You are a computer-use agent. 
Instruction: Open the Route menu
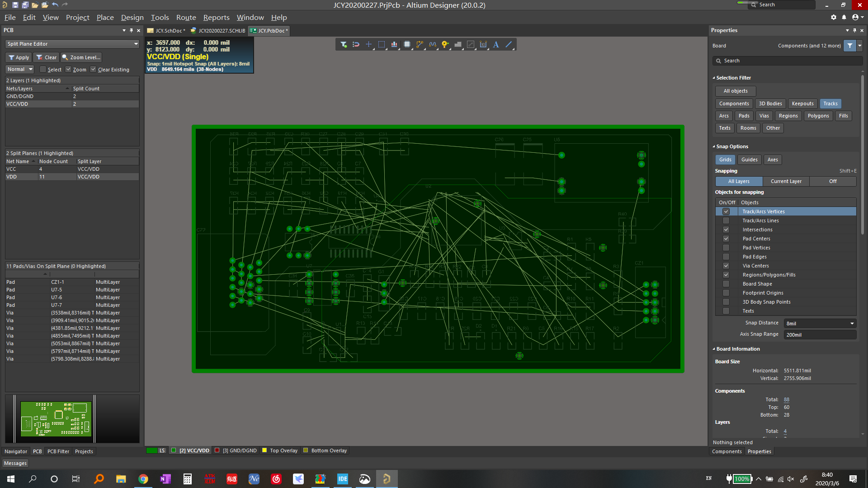[186, 17]
